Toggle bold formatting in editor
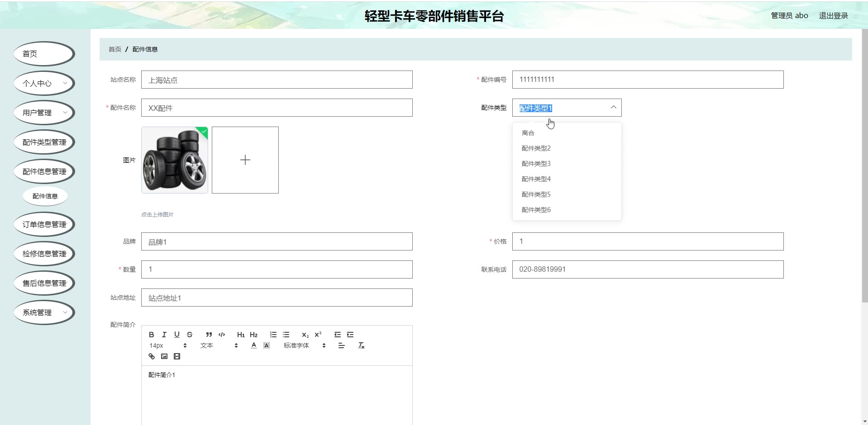Image resolution: width=868 pixels, height=425 pixels. click(152, 335)
